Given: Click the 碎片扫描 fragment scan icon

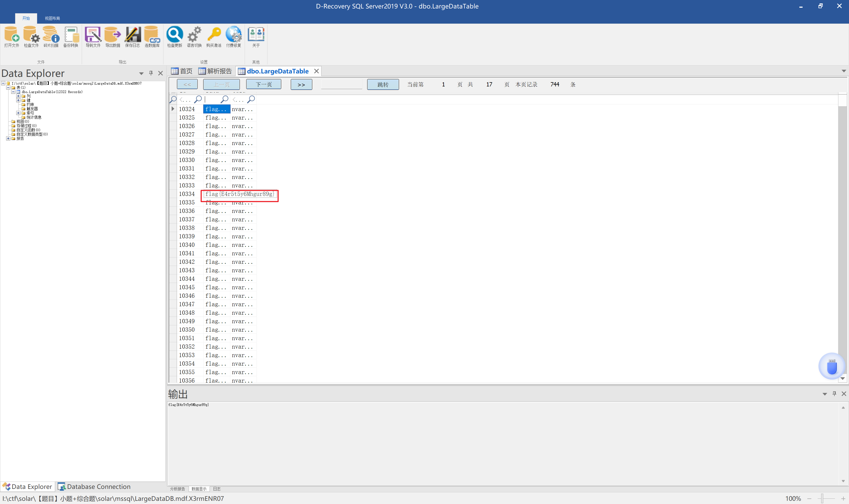Looking at the screenshot, I should [51, 35].
